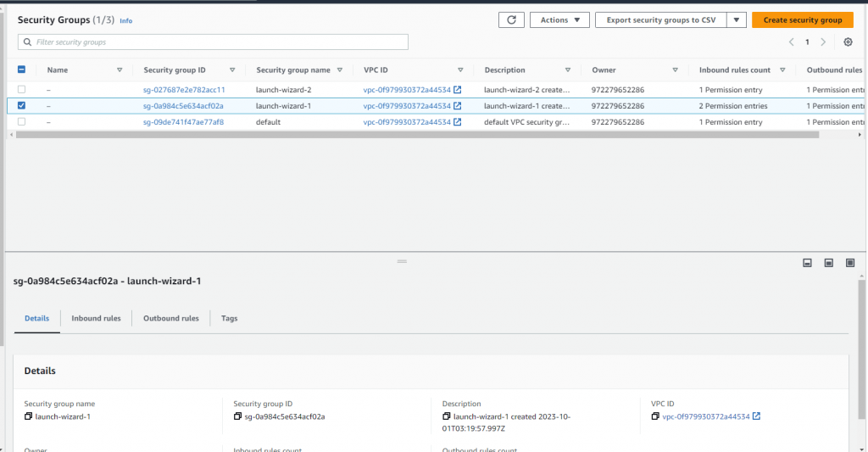This screenshot has height=452, width=868.
Task: Go to previous page arrow
Action: pyautogui.click(x=791, y=42)
